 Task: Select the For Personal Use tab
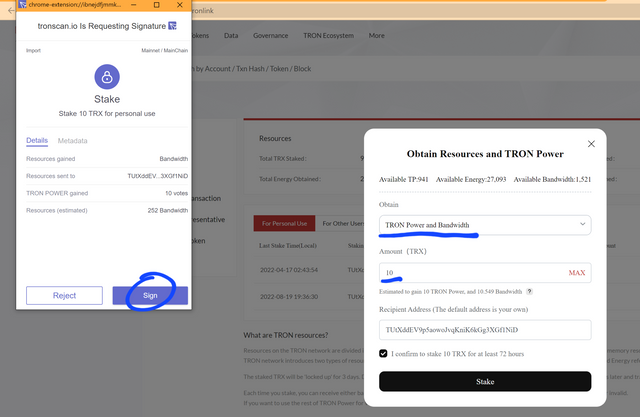pyautogui.click(x=284, y=224)
